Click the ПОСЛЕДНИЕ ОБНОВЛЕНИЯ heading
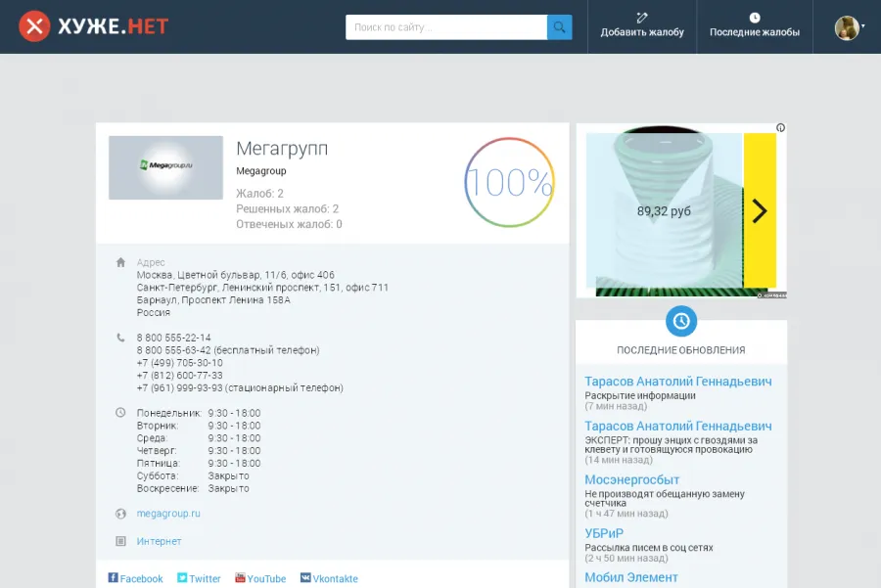 tap(681, 350)
